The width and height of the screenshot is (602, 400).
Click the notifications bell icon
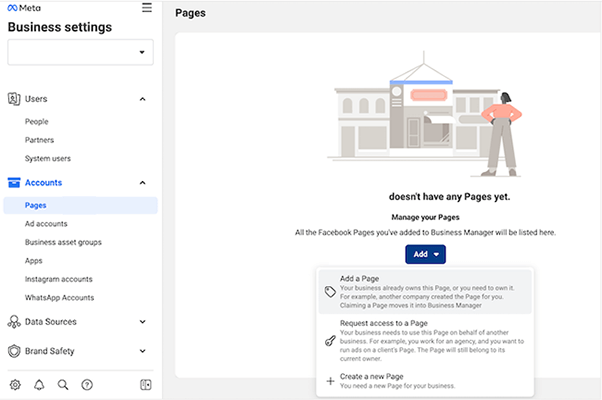pos(39,385)
